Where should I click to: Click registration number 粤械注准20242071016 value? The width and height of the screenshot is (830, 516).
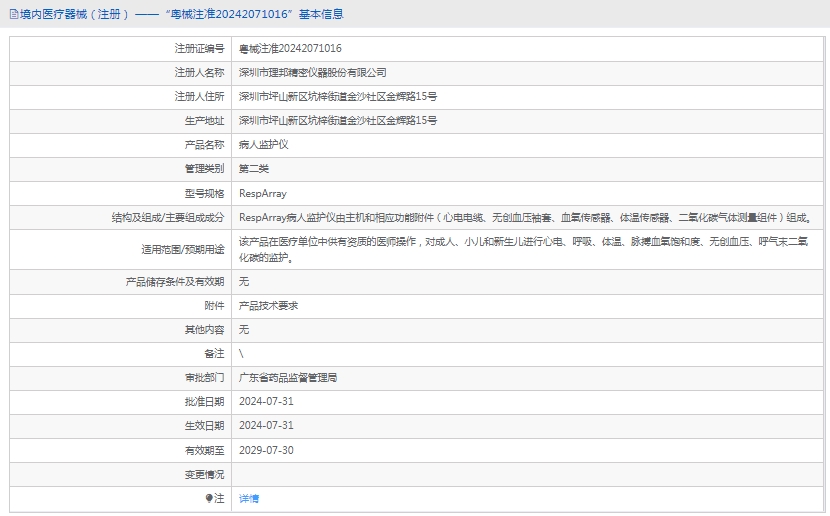[x=290, y=48]
